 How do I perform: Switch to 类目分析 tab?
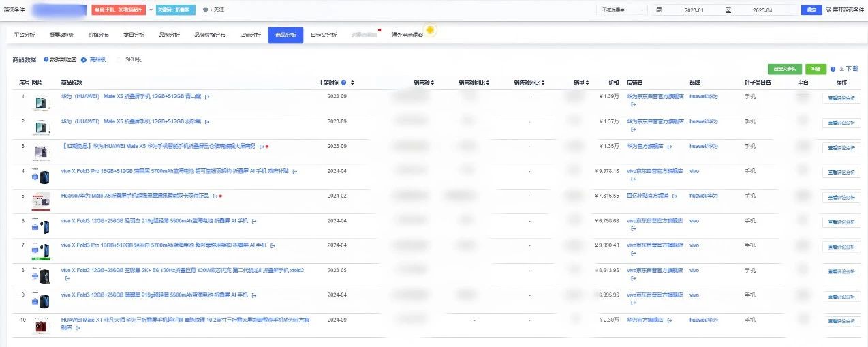[x=134, y=35]
